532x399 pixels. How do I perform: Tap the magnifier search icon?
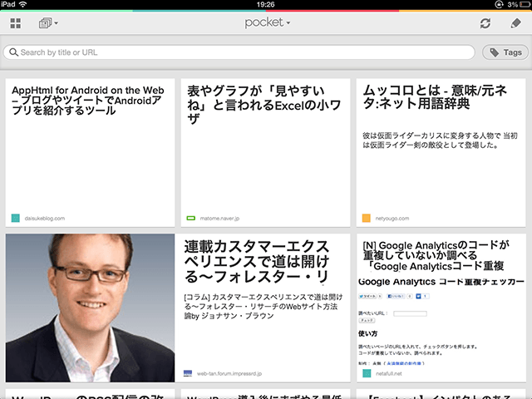click(x=13, y=52)
